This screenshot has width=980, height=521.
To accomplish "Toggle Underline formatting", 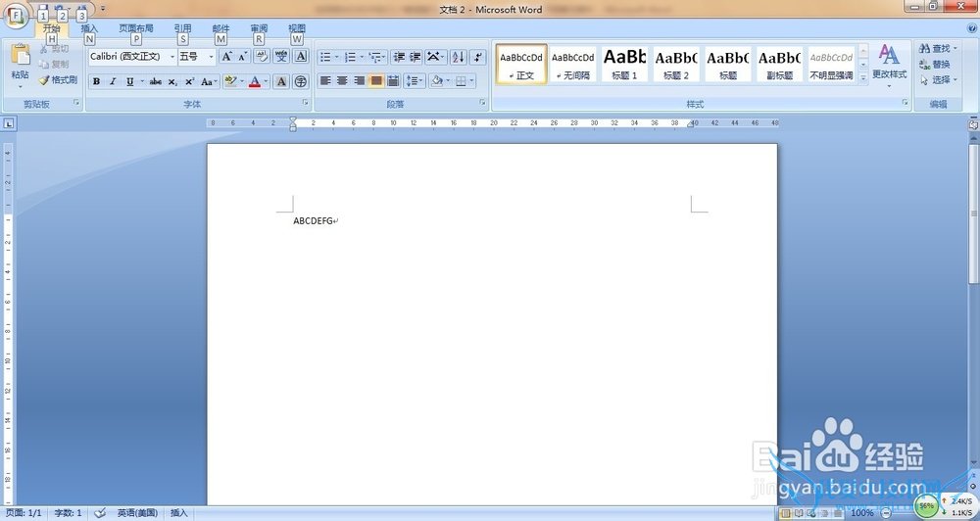I will [129, 82].
